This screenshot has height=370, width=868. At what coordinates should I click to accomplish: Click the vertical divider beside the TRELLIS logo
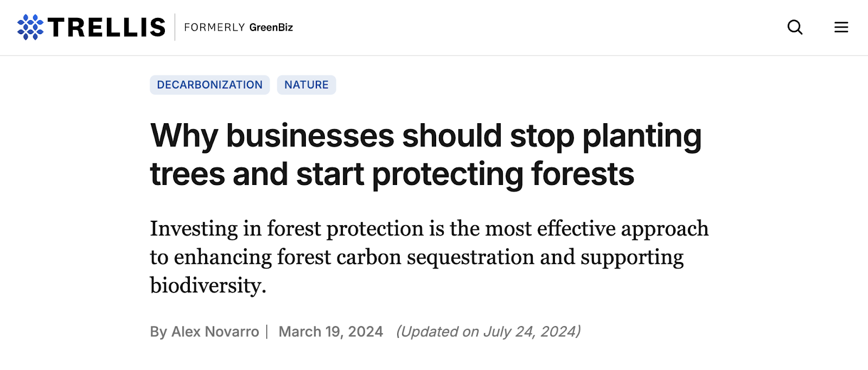click(175, 27)
